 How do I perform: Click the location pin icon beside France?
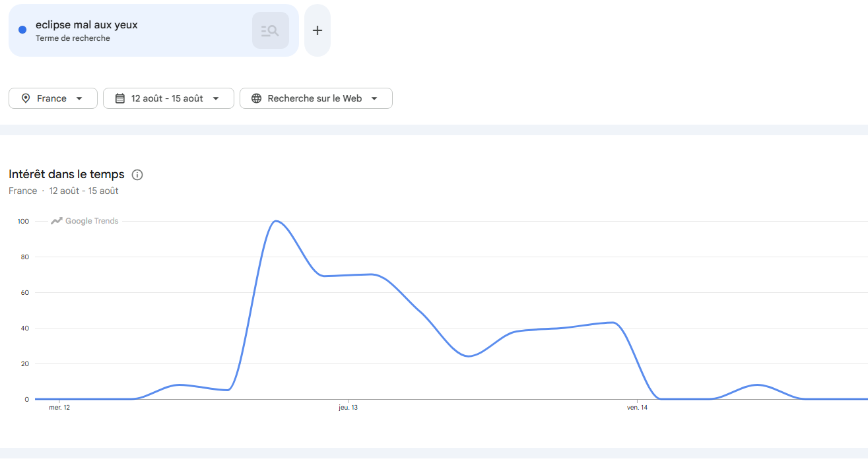(x=26, y=98)
